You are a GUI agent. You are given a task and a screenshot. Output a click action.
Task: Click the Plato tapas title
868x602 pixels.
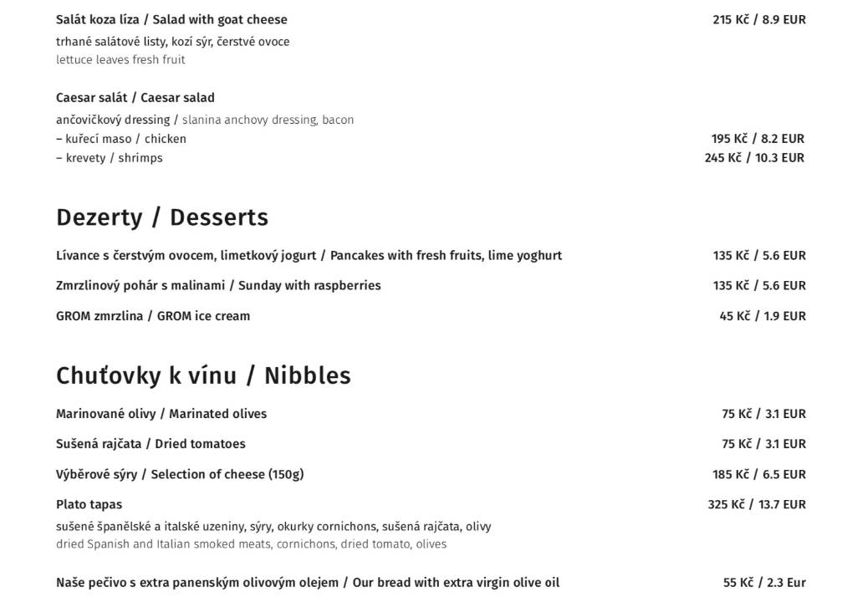pos(89,505)
